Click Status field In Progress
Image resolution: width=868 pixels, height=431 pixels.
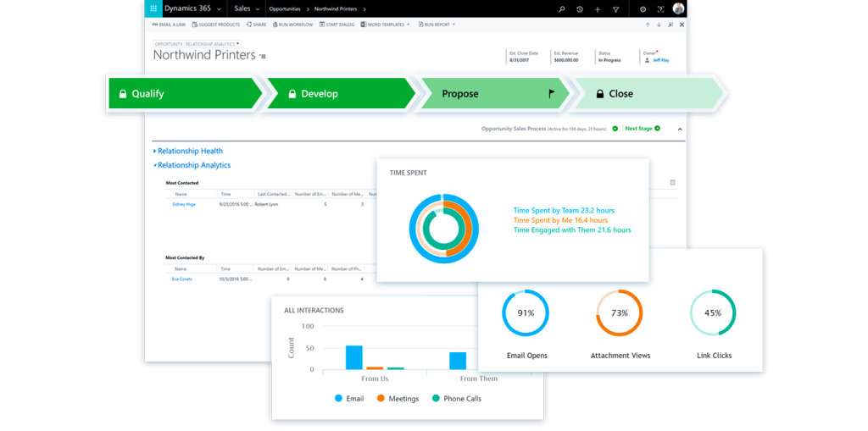point(609,60)
